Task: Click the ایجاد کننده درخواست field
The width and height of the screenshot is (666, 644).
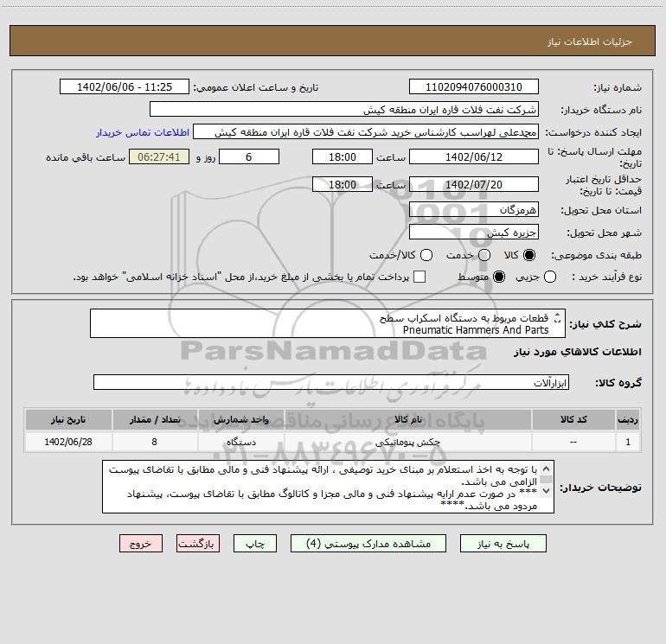Action: click(x=366, y=132)
